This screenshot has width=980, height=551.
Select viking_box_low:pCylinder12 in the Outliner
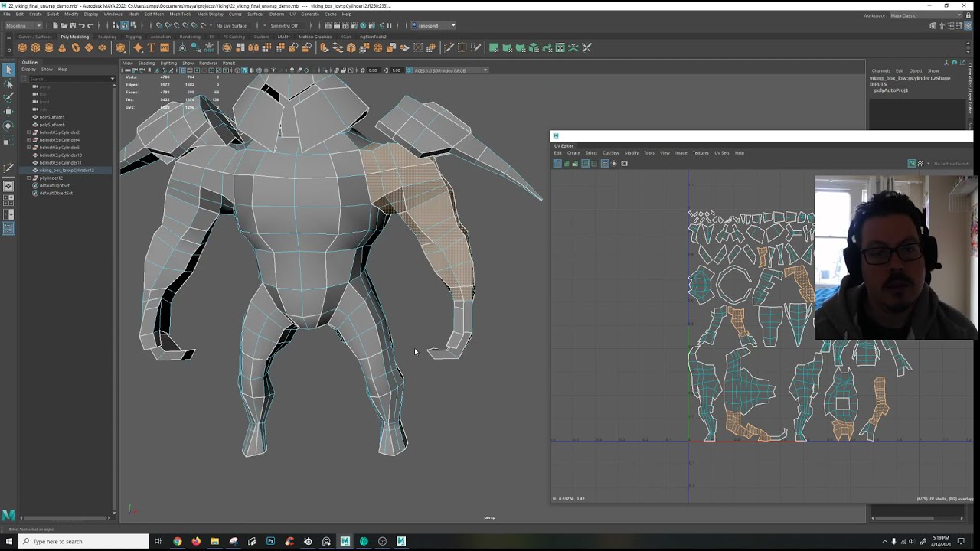(67, 170)
